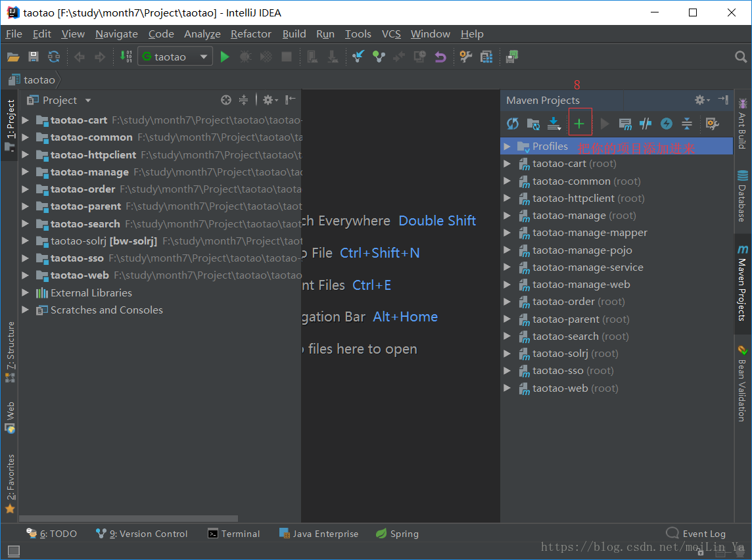This screenshot has height=560, width=752.
Task: Click the Project panel horizontal scrollbar
Action: coord(129,519)
